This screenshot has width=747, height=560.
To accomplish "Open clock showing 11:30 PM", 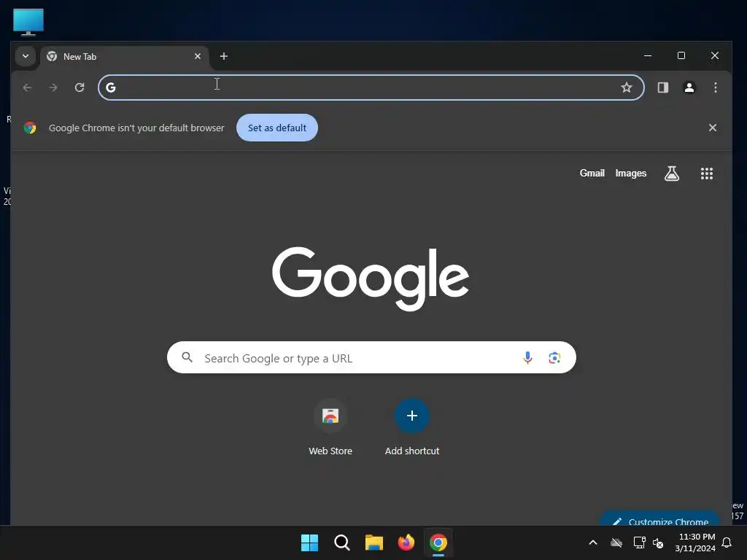I will pos(695,542).
